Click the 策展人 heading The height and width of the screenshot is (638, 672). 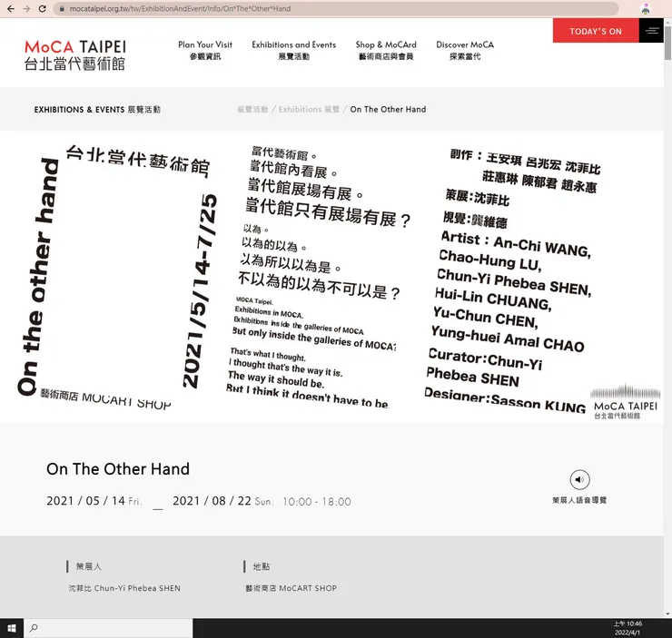[89, 566]
